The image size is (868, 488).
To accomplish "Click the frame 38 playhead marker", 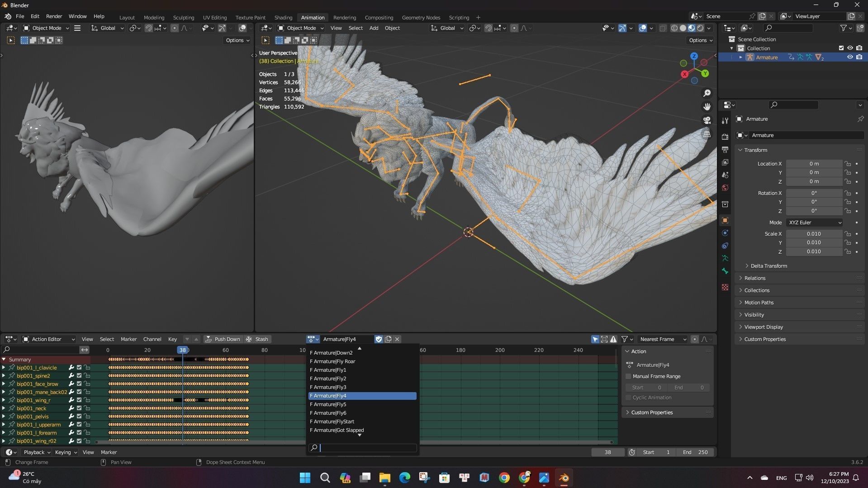I will coord(182,350).
